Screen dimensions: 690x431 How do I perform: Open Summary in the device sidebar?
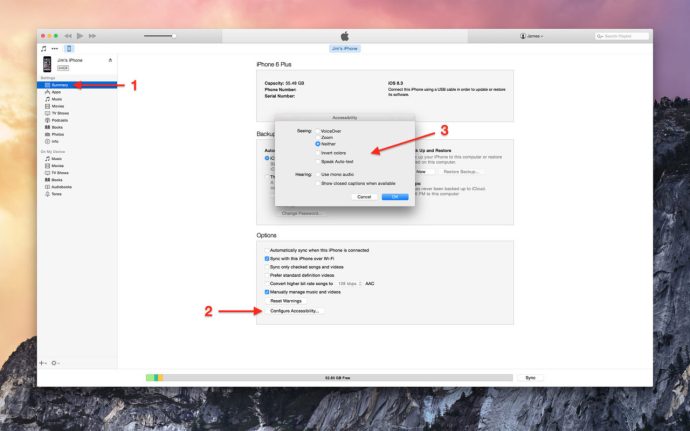[77, 85]
